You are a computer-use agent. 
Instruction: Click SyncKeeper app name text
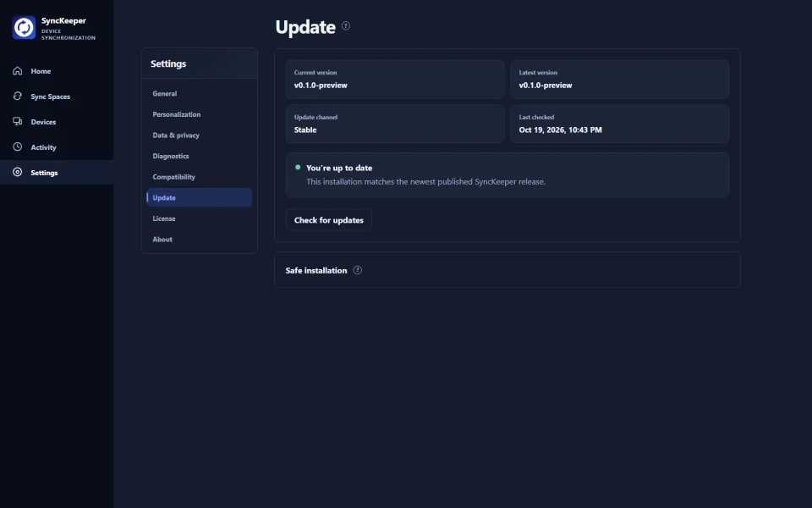pyautogui.click(x=63, y=20)
